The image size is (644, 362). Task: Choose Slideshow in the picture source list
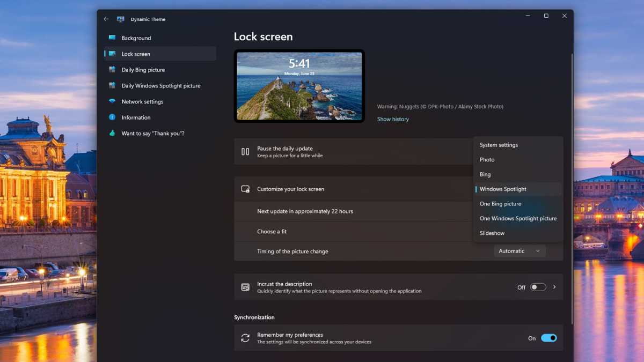pos(492,233)
